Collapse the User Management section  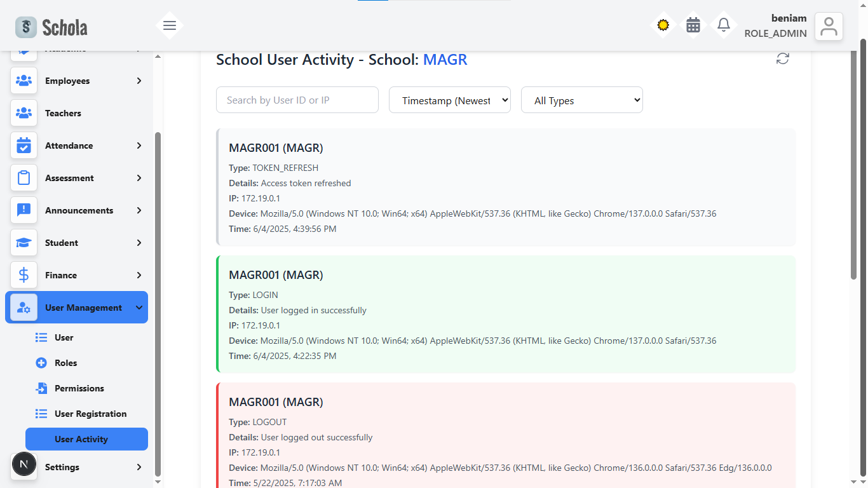click(x=139, y=308)
